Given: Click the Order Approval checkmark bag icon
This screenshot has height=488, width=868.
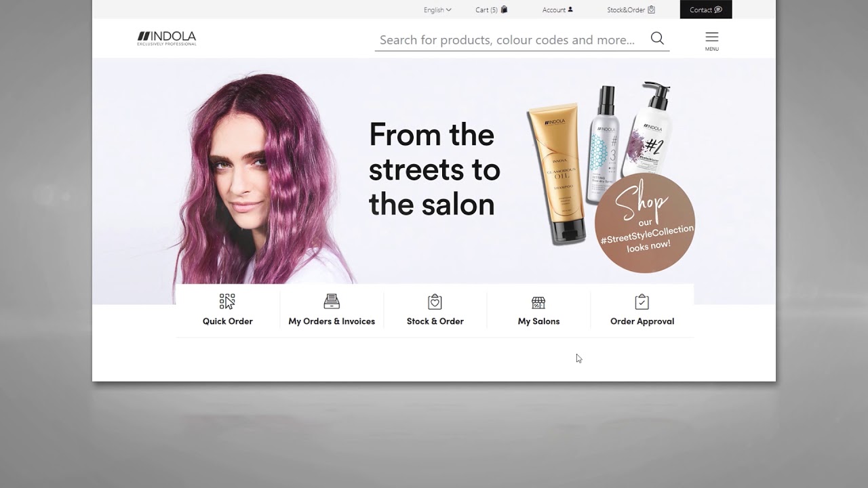Looking at the screenshot, I should tap(642, 301).
